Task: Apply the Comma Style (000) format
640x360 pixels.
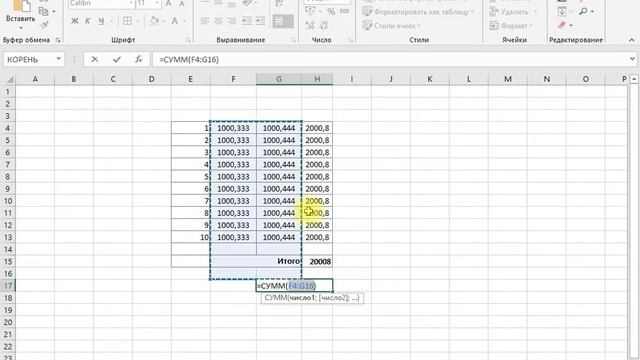Action: pyautogui.click(x=344, y=12)
